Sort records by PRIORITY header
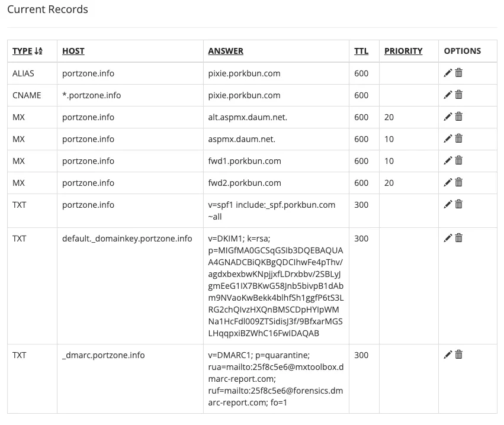Viewport: 504px width, 425px height. 403,51
